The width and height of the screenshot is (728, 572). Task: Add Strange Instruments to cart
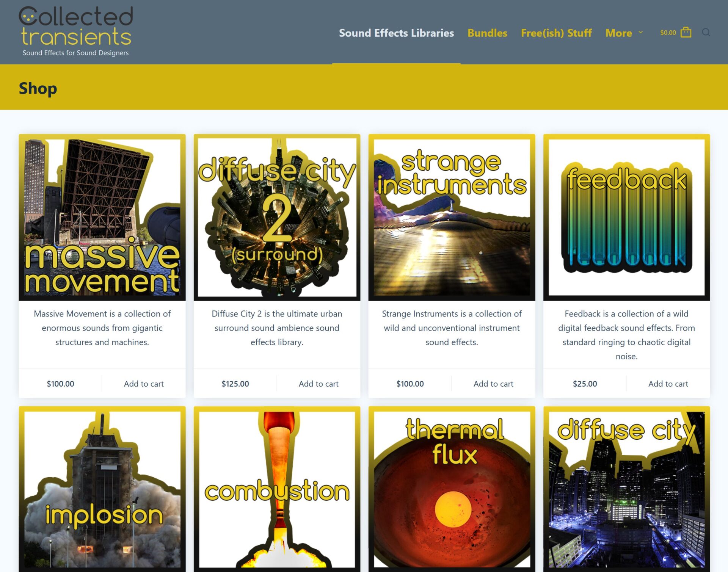pos(493,384)
